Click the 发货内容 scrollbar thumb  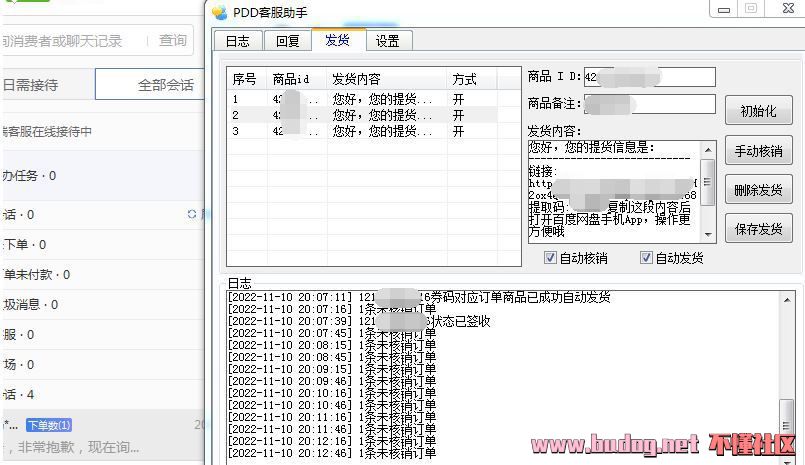707,182
